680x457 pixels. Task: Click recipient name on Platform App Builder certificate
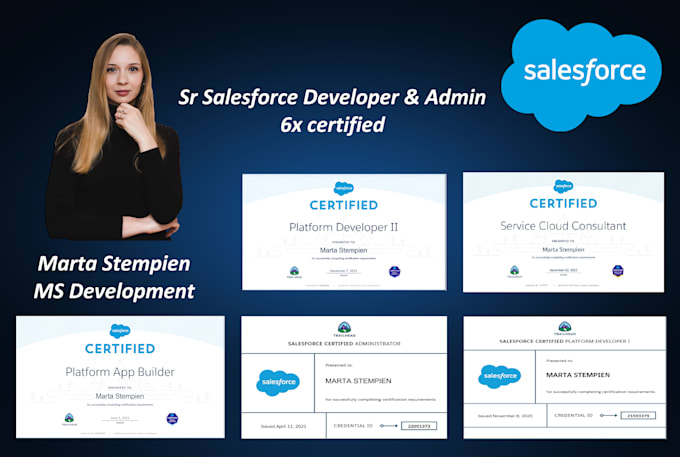pyautogui.click(x=120, y=396)
